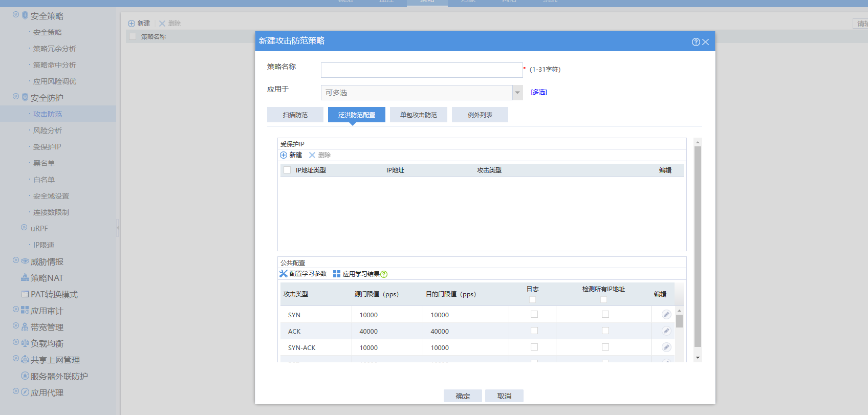This screenshot has width=868, height=415.
Task: Expand the 负载均衡 sidebar group
Action: 16,342
